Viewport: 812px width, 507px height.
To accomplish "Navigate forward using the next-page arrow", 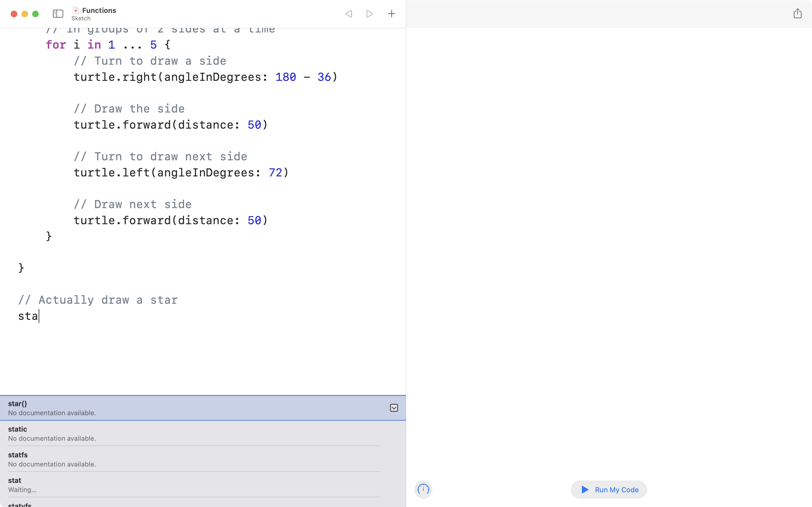I will [x=369, y=14].
